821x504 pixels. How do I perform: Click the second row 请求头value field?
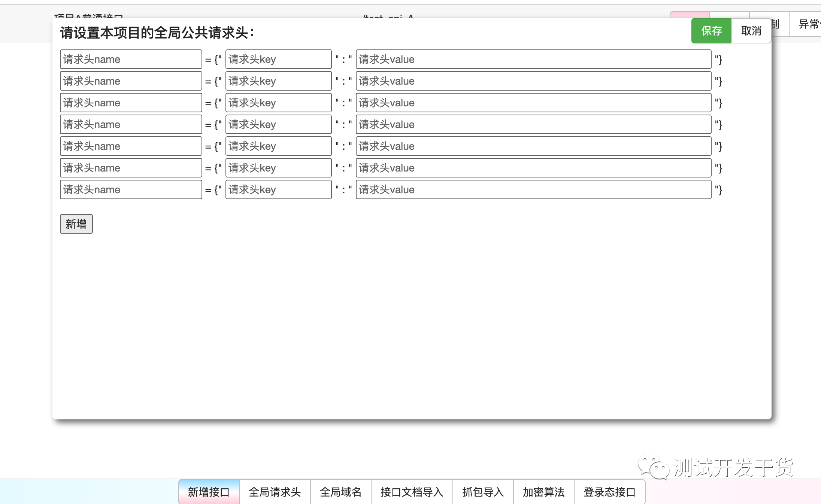point(534,81)
